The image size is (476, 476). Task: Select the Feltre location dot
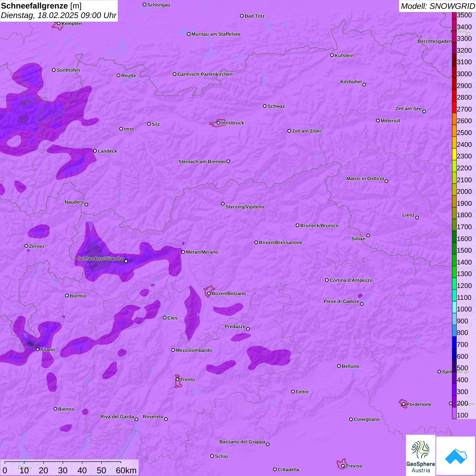[293, 392]
